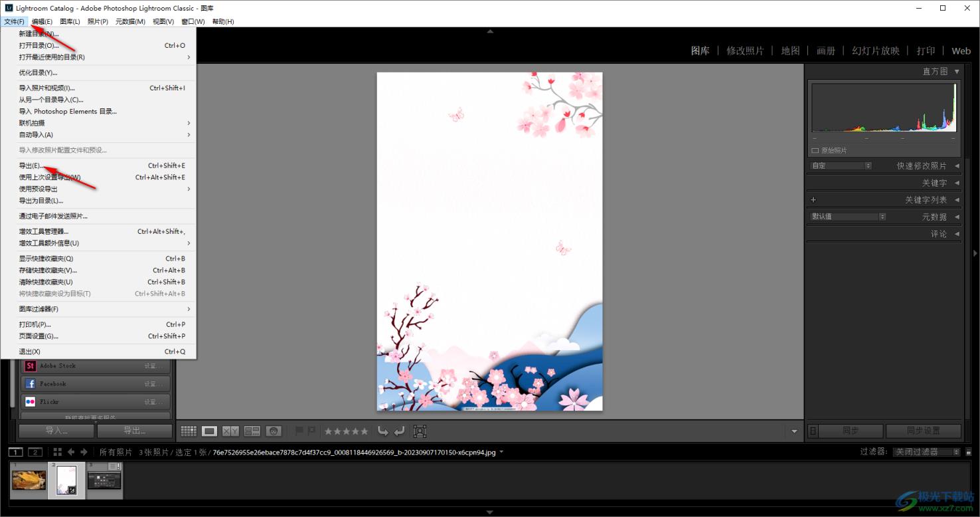This screenshot has height=517, width=980.
Task: Click Flickr 设置 link
Action: tap(154, 402)
